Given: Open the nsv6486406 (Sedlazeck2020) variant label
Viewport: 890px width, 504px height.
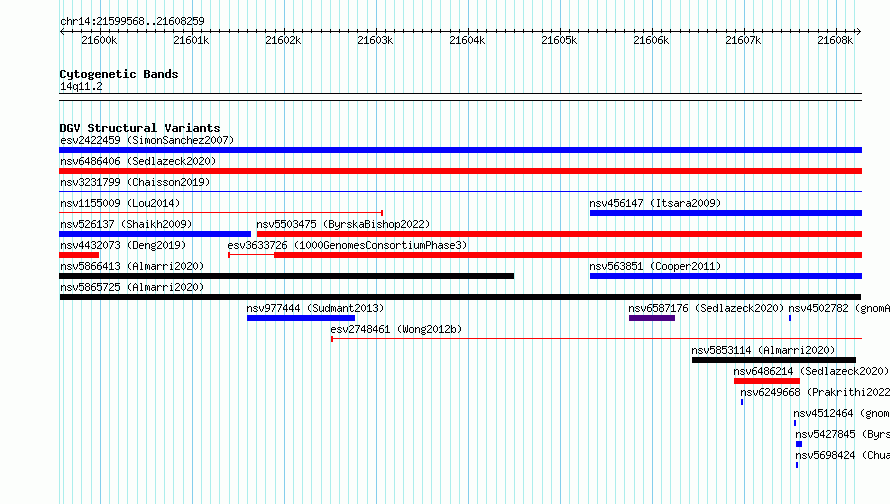Looking at the screenshot, I should [x=138, y=161].
